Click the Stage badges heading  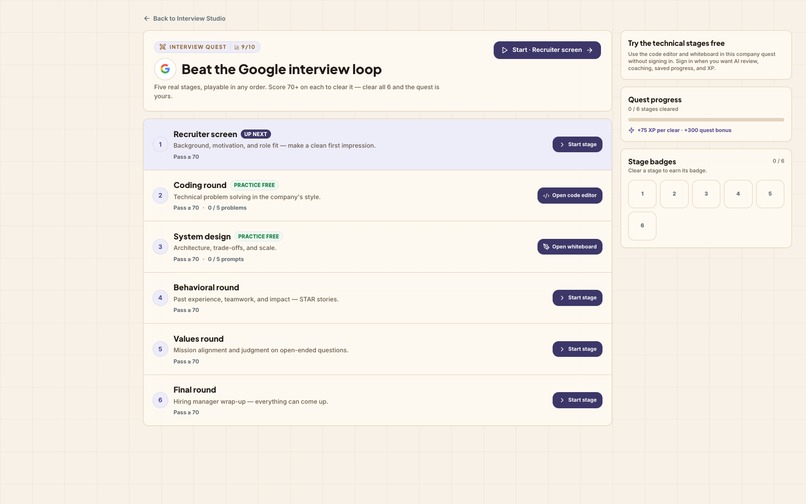652,161
